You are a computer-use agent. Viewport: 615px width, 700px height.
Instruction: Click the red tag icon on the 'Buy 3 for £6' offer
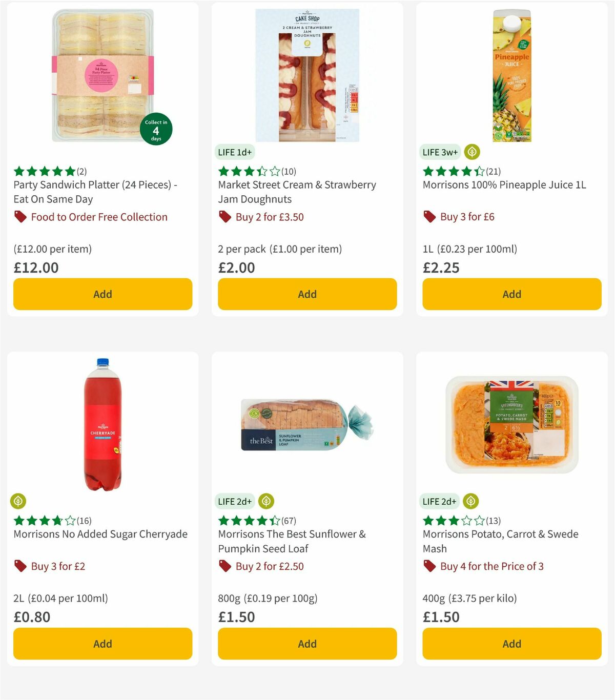(x=428, y=216)
